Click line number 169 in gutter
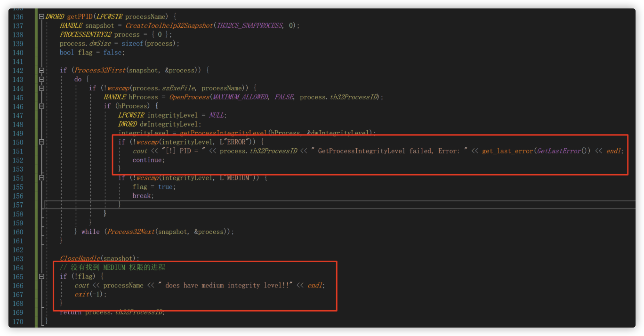The width and height of the screenshot is (644, 336). [x=18, y=312]
